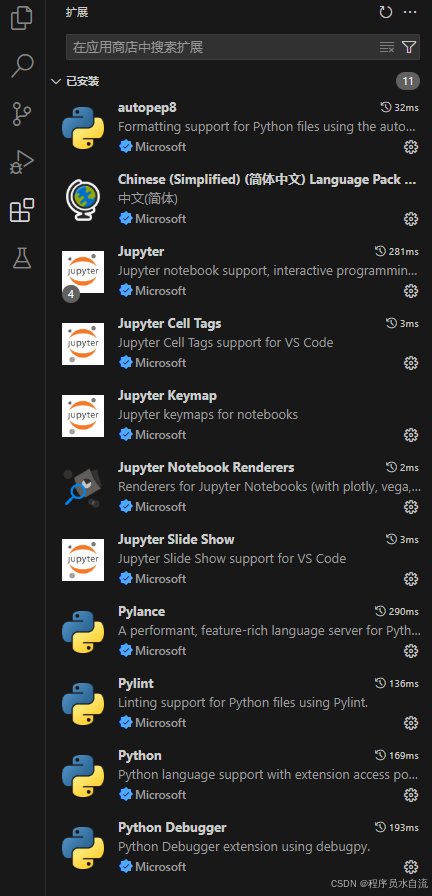This screenshot has height=896, width=432.
Task: Click the Jupyter Keymap logo thumbnail
Action: point(83,416)
